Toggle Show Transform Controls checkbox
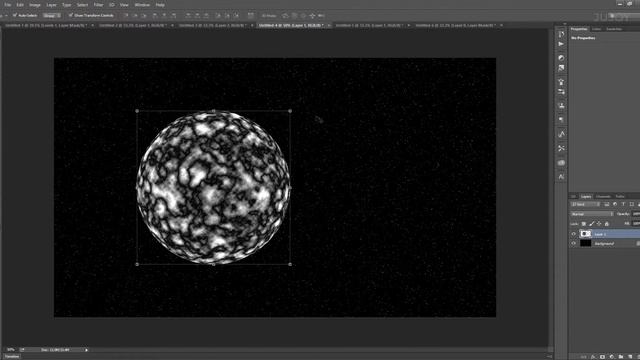The height and width of the screenshot is (360, 640). point(71,16)
